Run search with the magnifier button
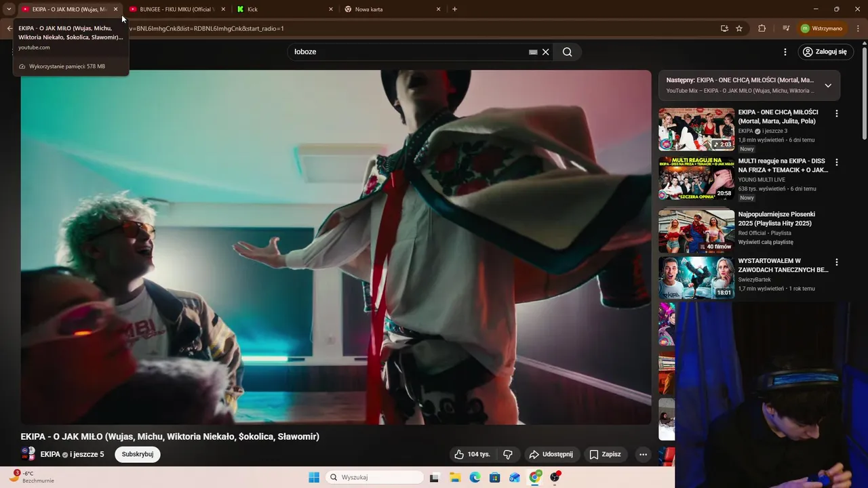This screenshot has height=488, width=868. coord(568,52)
